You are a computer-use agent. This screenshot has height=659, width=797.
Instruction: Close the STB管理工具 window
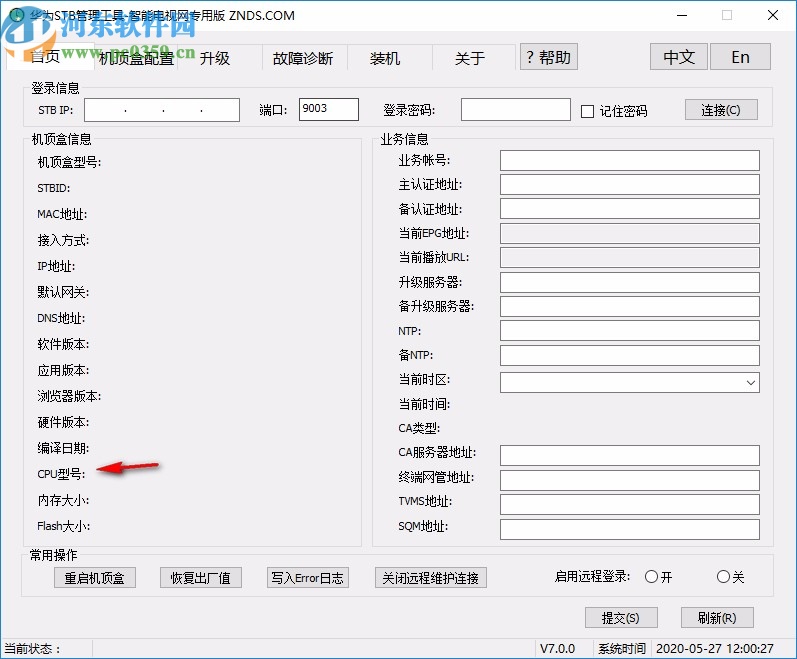773,15
